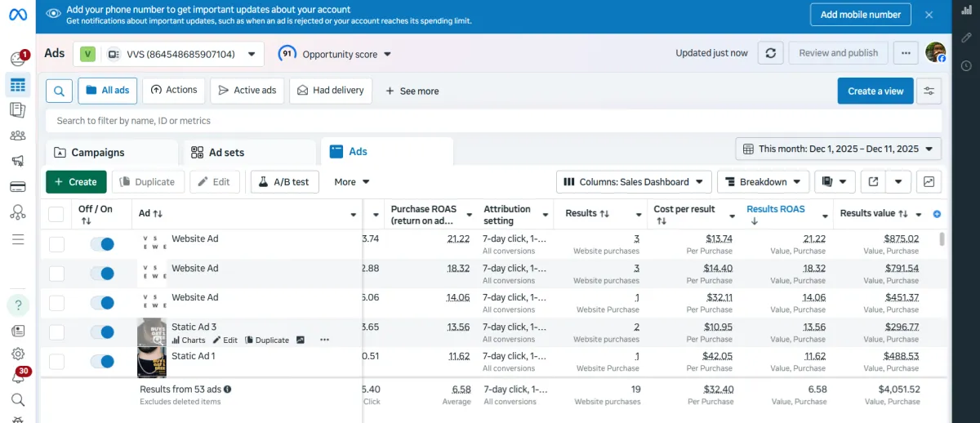Viewport: 980px width, 423px height.
Task: Open the search magnifier in filter bar
Action: (59, 91)
